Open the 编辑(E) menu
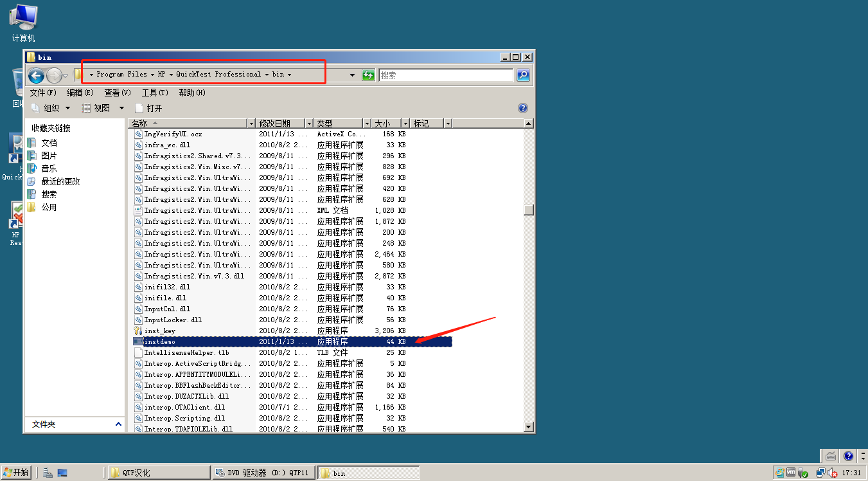 [80, 93]
